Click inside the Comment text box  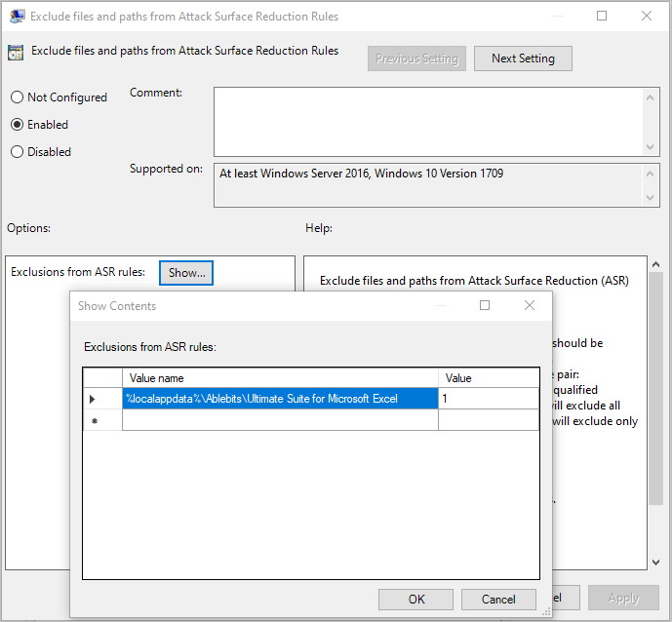click(428, 122)
